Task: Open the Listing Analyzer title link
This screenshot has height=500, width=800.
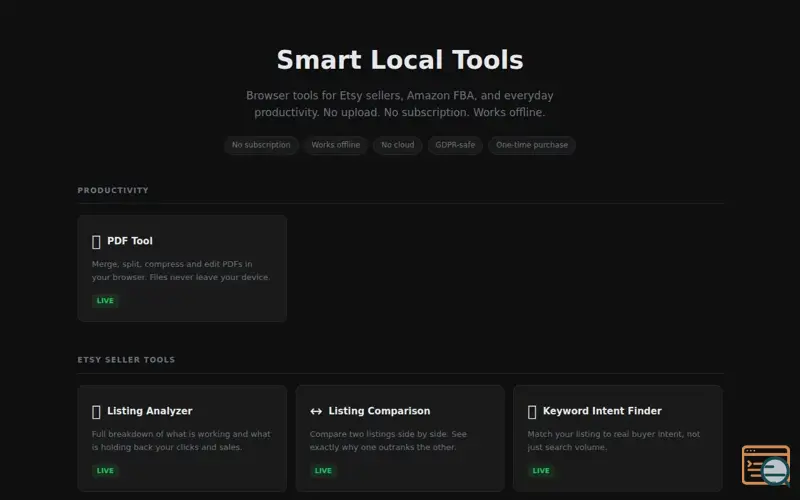Action: (149, 411)
